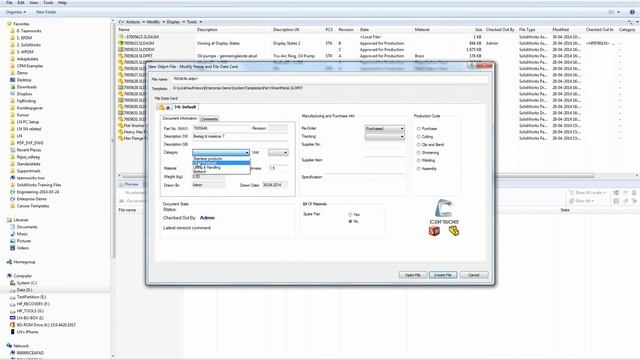
Task: Click the Libraries icon in navigation pane
Action: pyautogui.click(x=9, y=220)
